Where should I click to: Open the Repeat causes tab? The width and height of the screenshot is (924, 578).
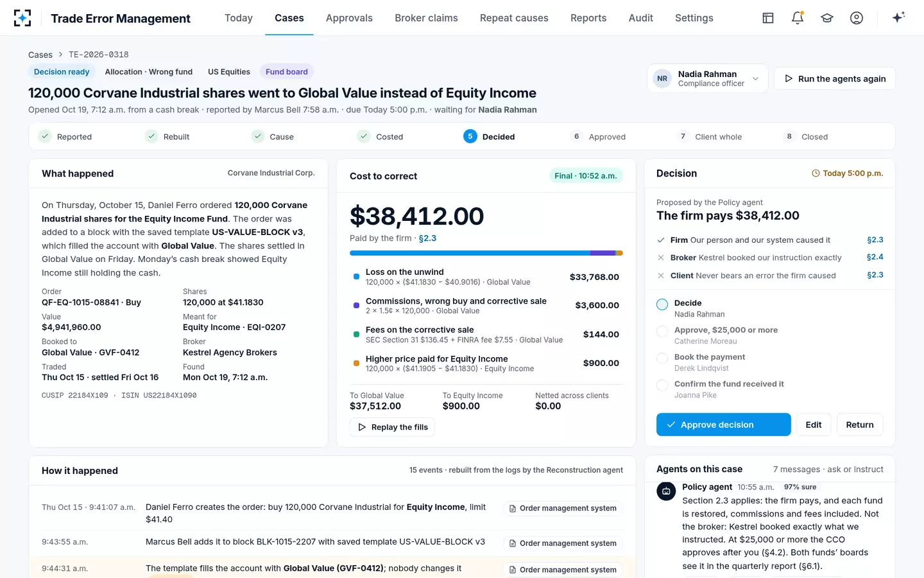coord(514,18)
